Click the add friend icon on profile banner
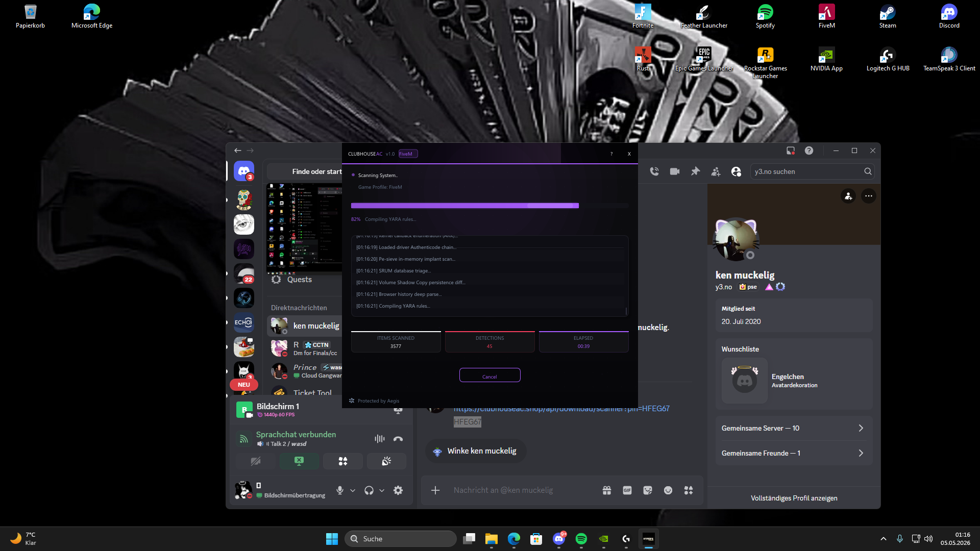This screenshot has height=551, width=980. (x=848, y=196)
